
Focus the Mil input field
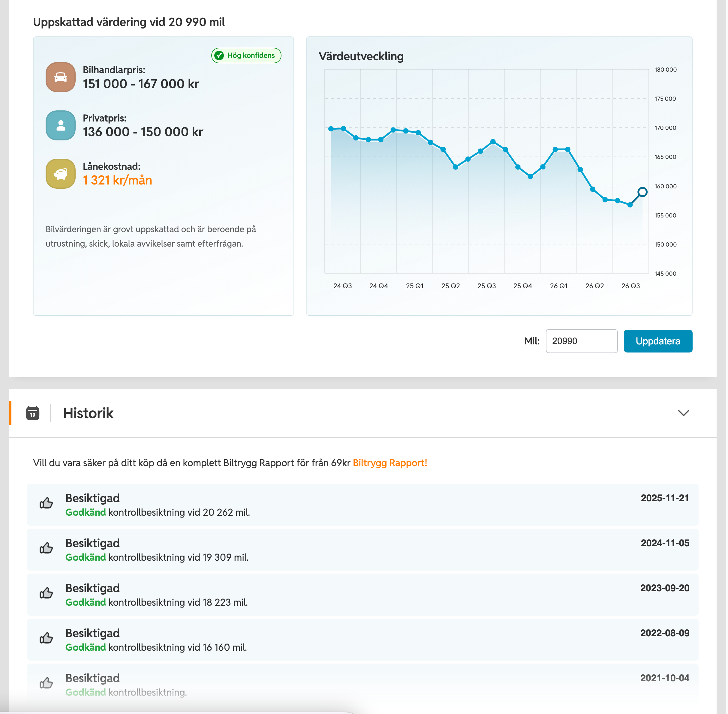pyautogui.click(x=581, y=341)
